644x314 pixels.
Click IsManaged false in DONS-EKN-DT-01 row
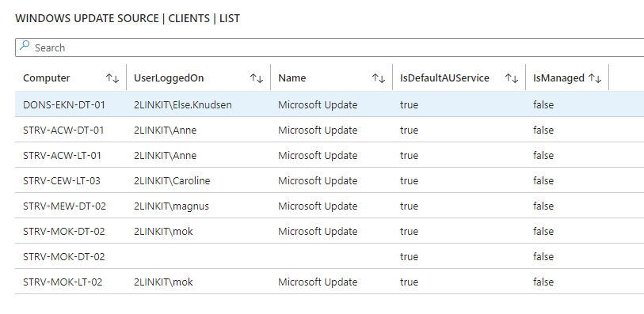543,105
